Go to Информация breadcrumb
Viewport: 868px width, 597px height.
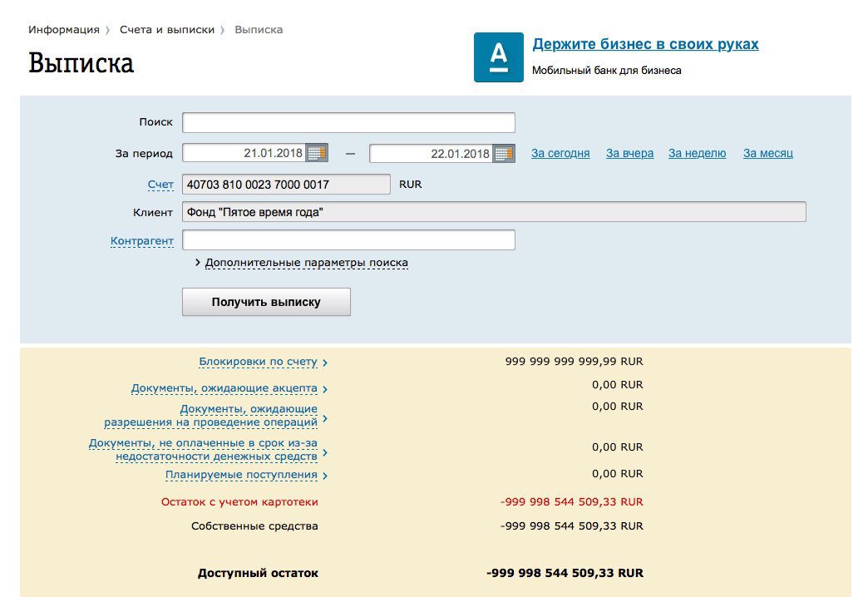coord(63,30)
